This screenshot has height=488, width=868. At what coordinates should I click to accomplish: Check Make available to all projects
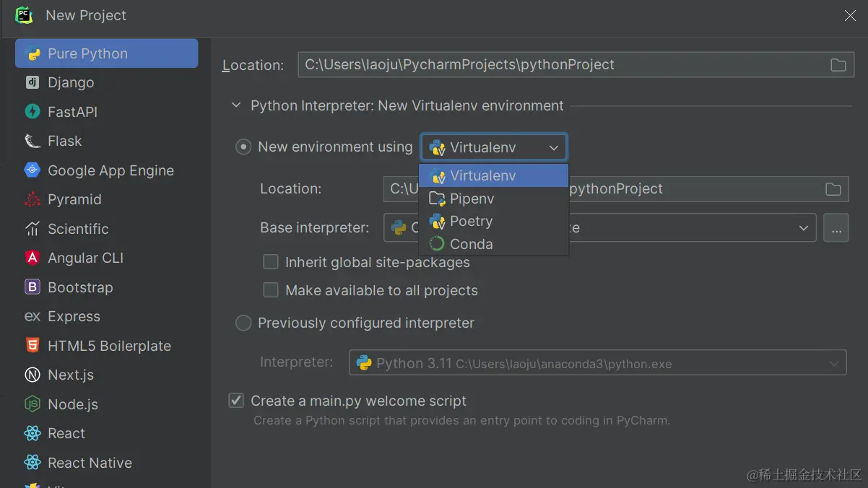pos(271,290)
